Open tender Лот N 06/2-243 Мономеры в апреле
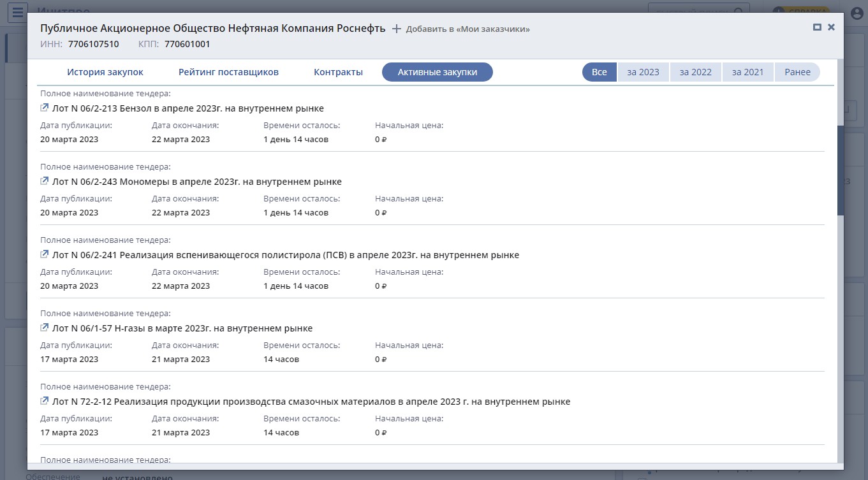868x480 pixels. tap(197, 182)
